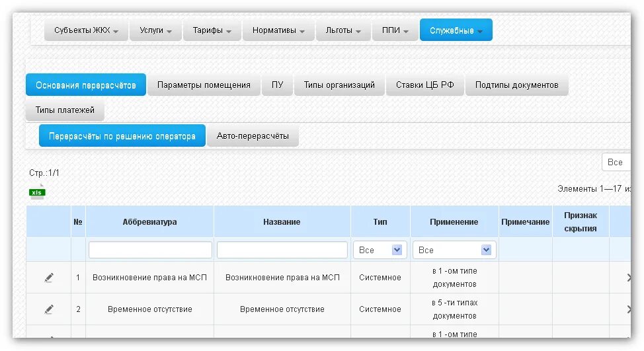This screenshot has height=351, width=644.
Task: Click Название cell Временное отсутствие
Action: pyautogui.click(x=282, y=309)
